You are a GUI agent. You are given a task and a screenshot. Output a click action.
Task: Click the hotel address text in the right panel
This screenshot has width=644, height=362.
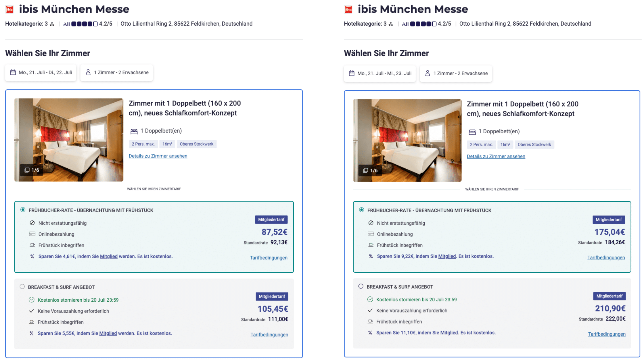[x=525, y=24]
